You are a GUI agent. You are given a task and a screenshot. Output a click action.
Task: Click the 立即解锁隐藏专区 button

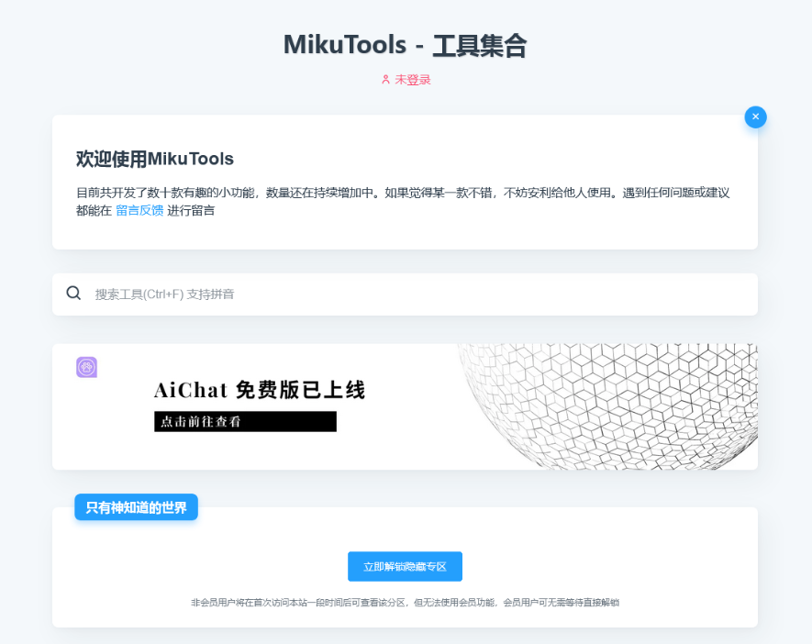pyautogui.click(x=405, y=566)
